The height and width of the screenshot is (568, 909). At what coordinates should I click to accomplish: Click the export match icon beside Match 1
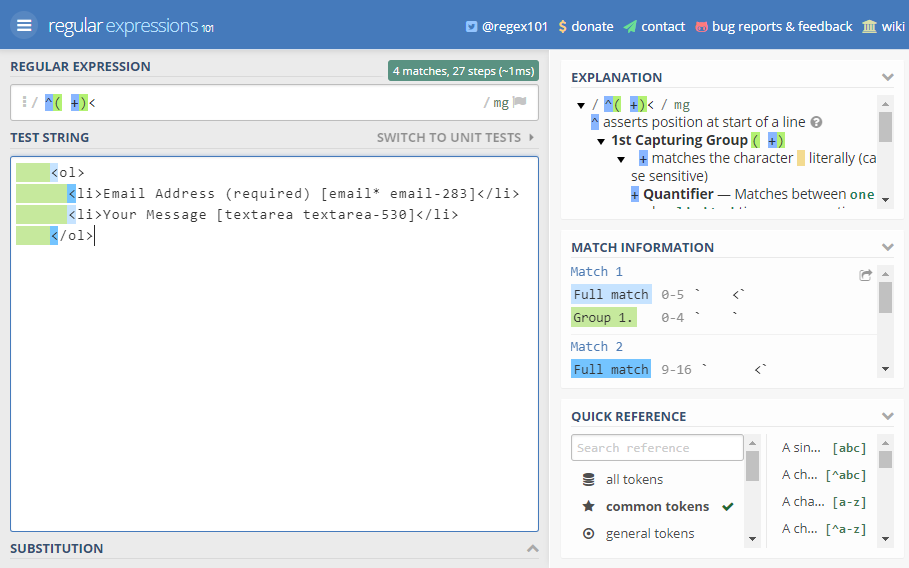[x=865, y=275]
